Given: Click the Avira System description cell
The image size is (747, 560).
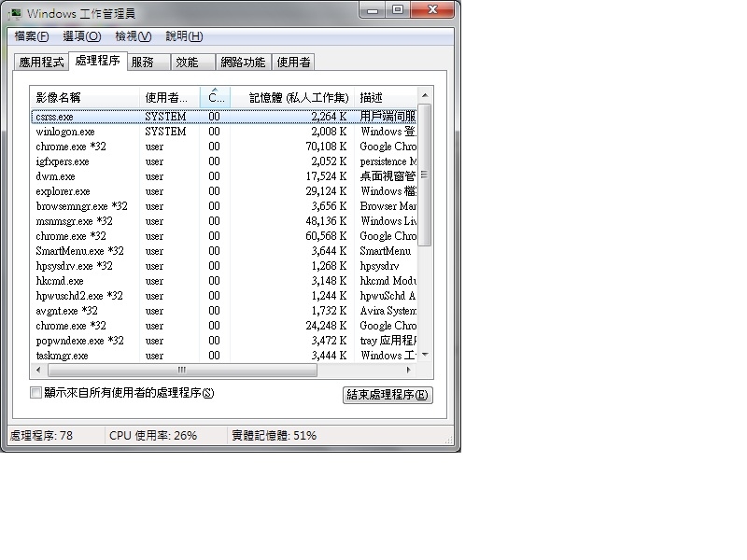Looking at the screenshot, I should pyautogui.click(x=388, y=311).
